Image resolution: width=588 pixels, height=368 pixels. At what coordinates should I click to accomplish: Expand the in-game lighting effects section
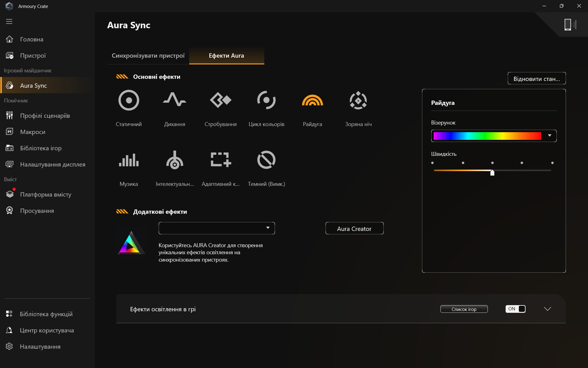point(547,309)
